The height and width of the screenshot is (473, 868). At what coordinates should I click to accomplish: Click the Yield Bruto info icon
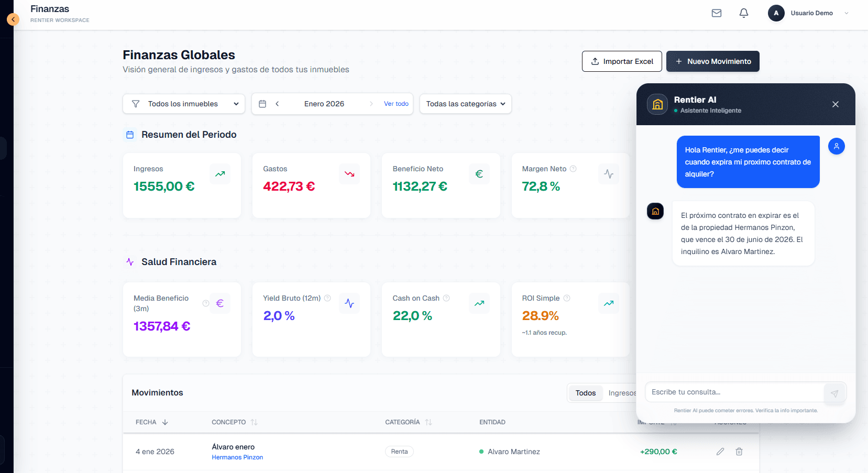point(327,298)
